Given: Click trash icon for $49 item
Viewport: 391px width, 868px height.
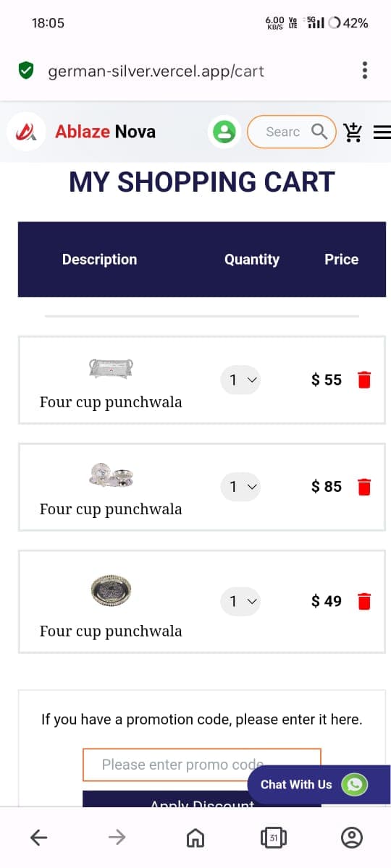Looking at the screenshot, I should click(x=364, y=601).
